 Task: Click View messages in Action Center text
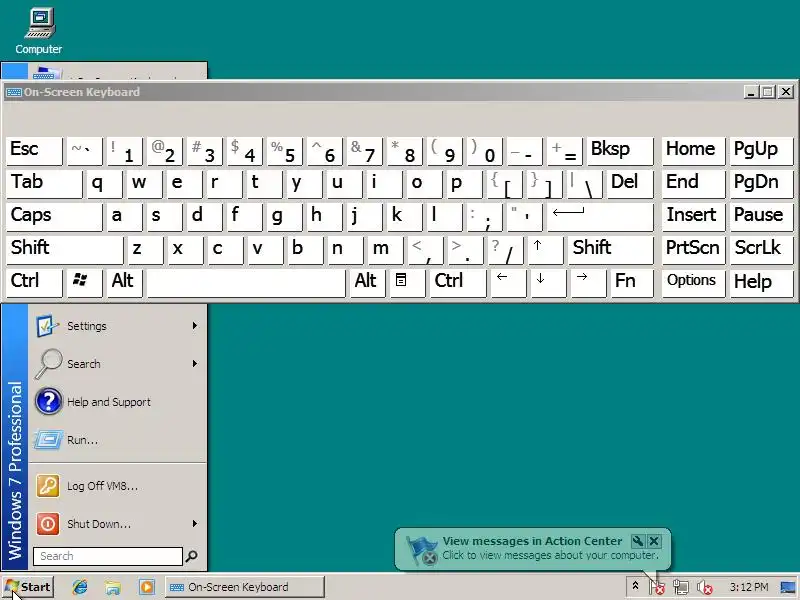[532, 541]
